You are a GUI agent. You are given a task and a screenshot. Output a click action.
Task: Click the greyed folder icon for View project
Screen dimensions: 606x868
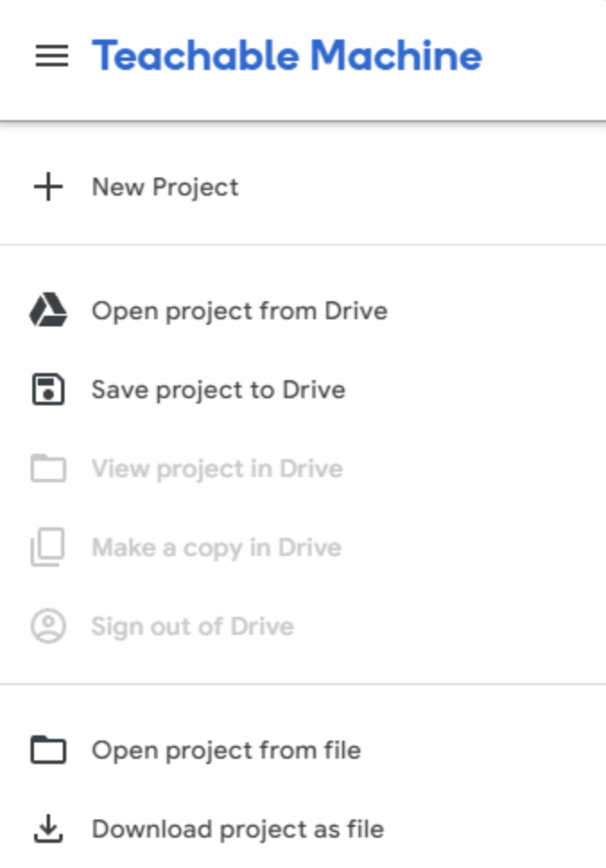48,469
